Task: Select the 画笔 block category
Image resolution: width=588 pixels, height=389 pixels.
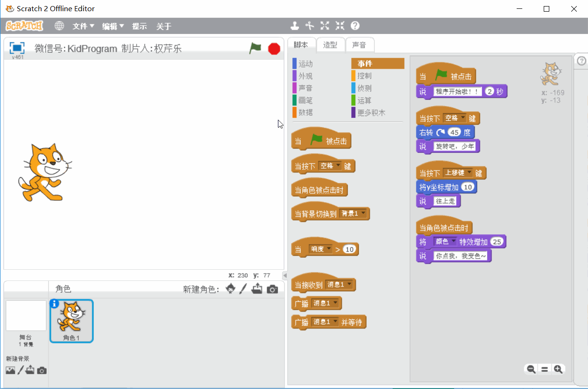Action: pos(306,100)
